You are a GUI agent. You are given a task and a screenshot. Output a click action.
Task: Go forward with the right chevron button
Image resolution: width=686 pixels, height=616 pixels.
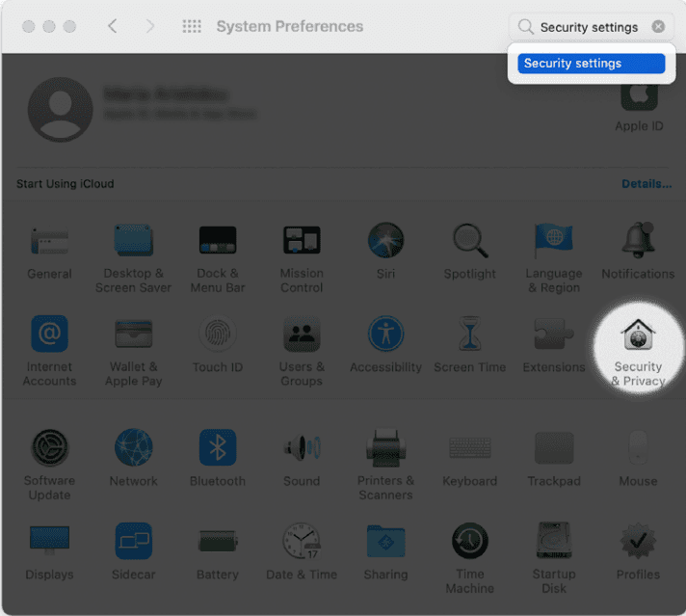(149, 26)
